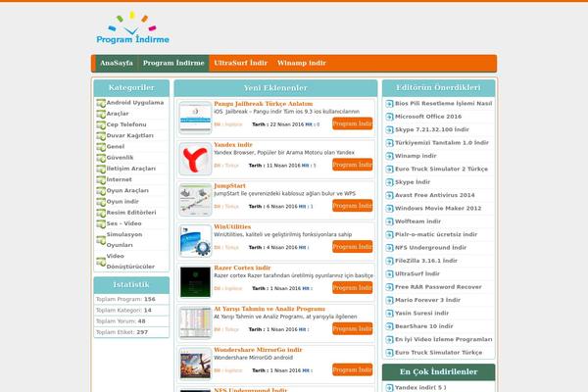This screenshot has width=588, height=392.
Task: Go to Winamp İndir menu item
Action: 302,63
